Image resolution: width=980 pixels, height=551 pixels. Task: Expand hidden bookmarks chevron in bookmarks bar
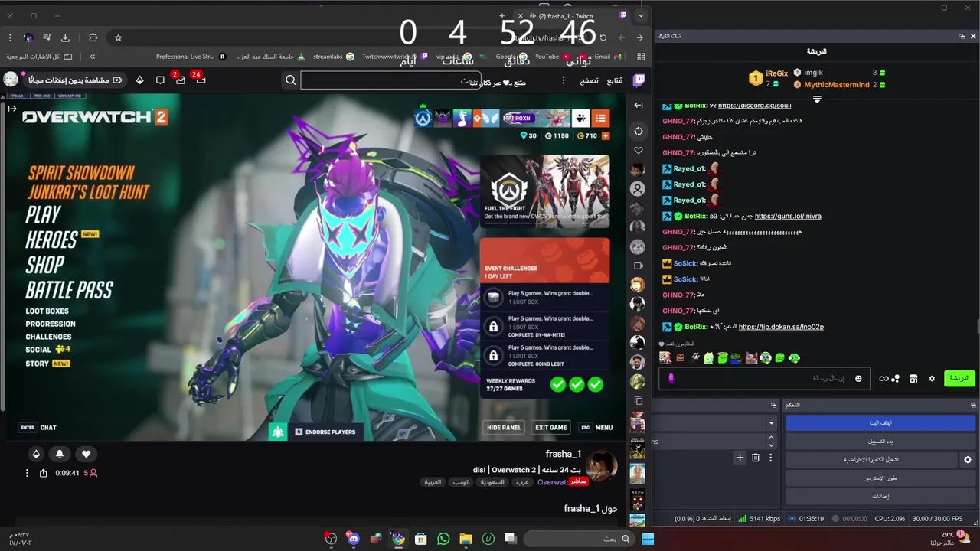point(92,57)
